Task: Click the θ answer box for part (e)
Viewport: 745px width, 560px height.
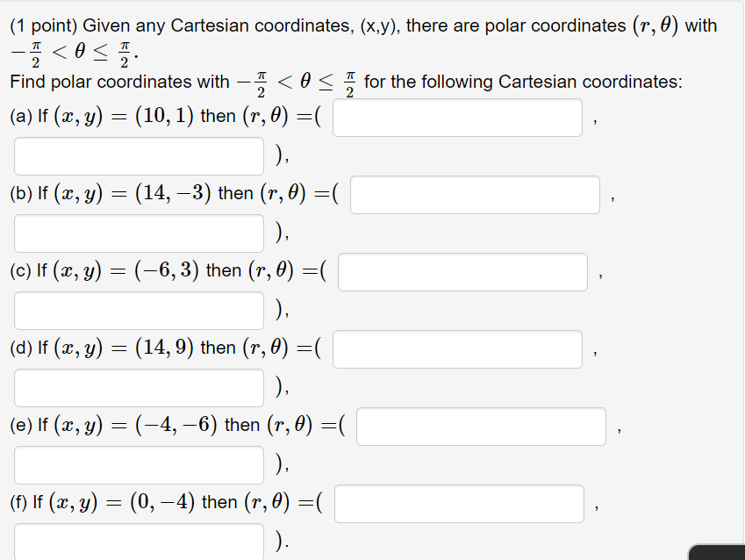Action: coord(138,464)
